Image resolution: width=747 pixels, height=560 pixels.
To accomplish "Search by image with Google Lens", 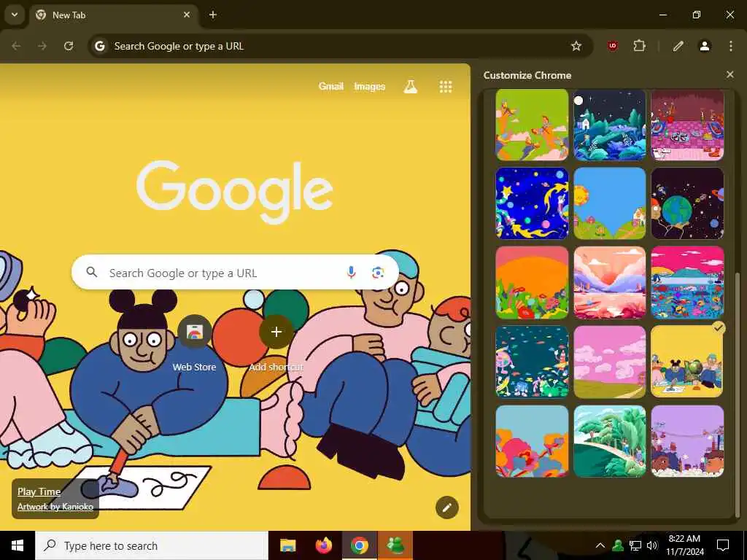I will [x=379, y=273].
